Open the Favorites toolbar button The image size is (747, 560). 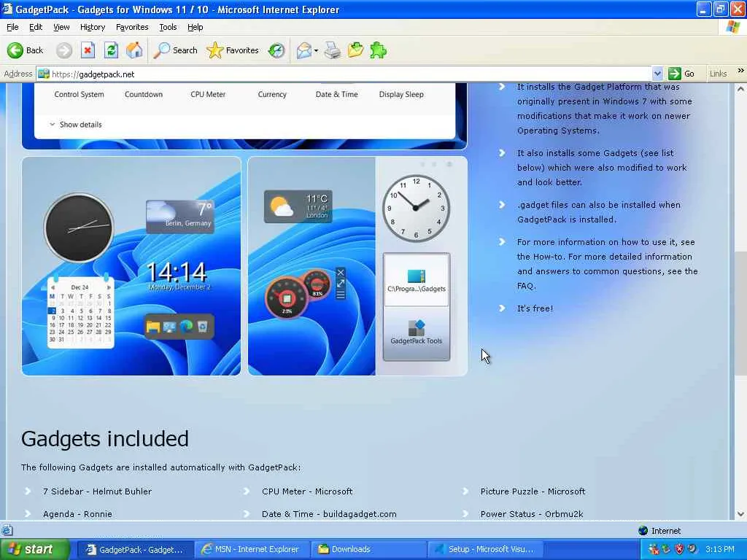coord(233,50)
